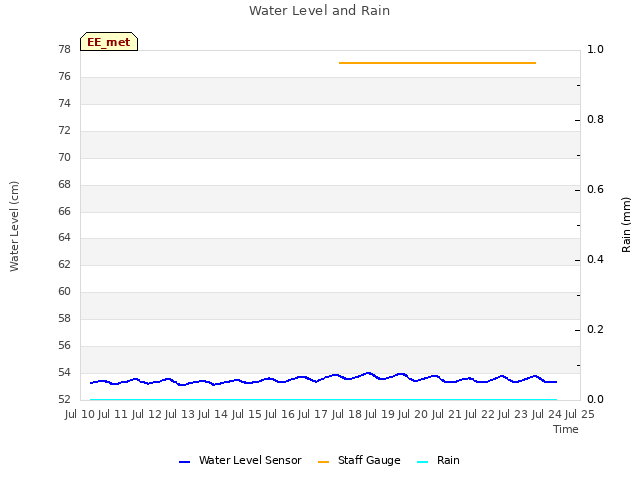Click the Jul 25 x-axis label
Image resolution: width=640 pixels, height=480 pixels.
[x=579, y=415]
